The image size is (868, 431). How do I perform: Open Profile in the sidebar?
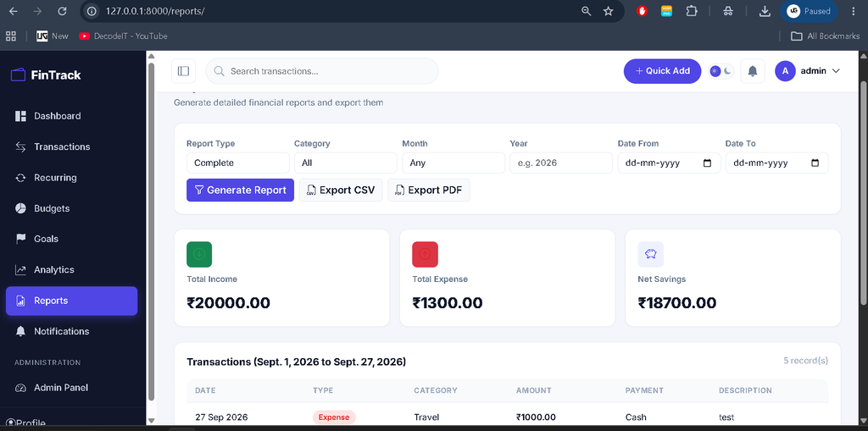(x=26, y=423)
